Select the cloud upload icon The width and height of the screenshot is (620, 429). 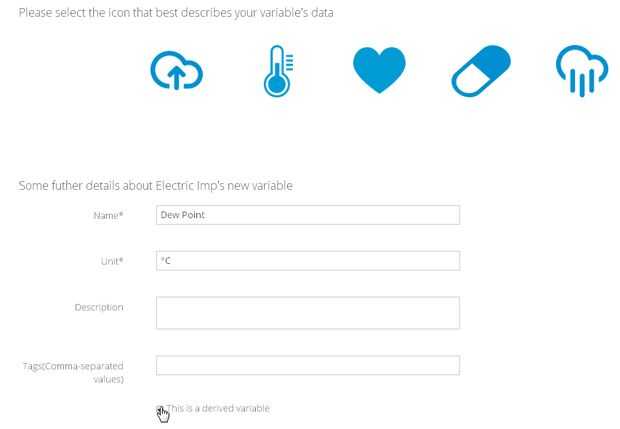[x=176, y=72]
